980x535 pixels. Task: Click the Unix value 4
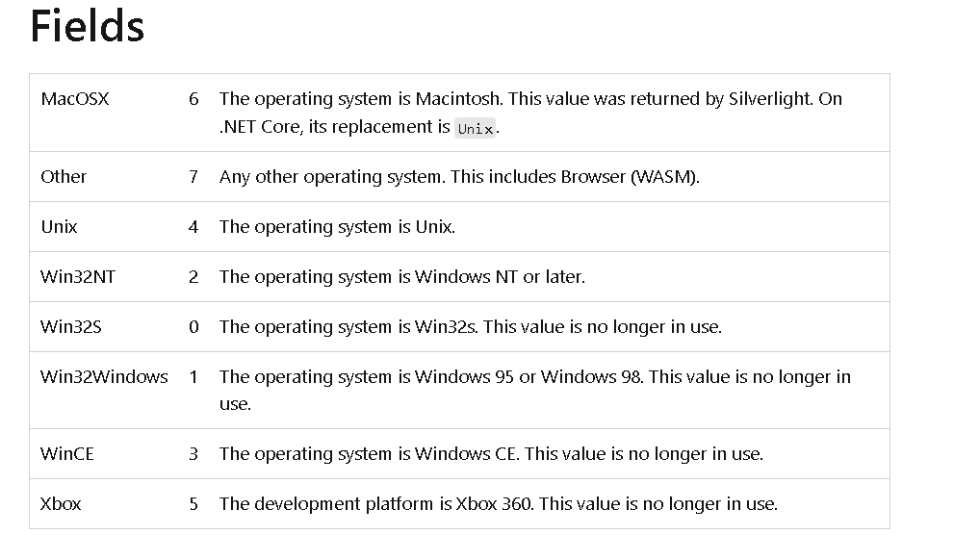coord(193,227)
